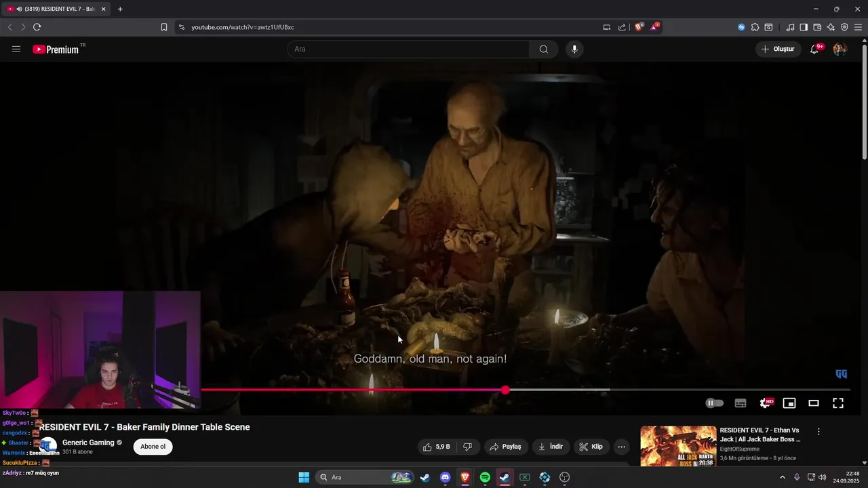Open options for the Ethan Vs Jack video
The width and height of the screenshot is (868, 488).
point(818,432)
